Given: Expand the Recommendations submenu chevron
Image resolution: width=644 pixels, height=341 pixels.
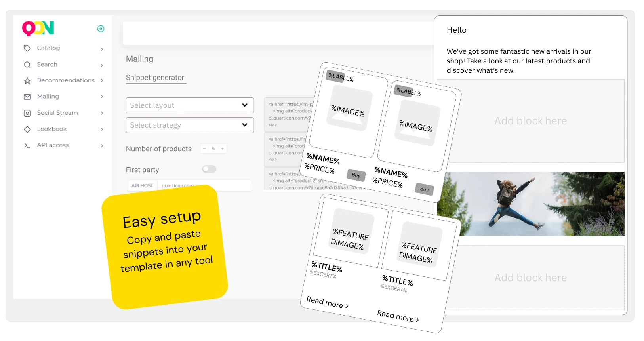Looking at the screenshot, I should pyautogui.click(x=102, y=80).
